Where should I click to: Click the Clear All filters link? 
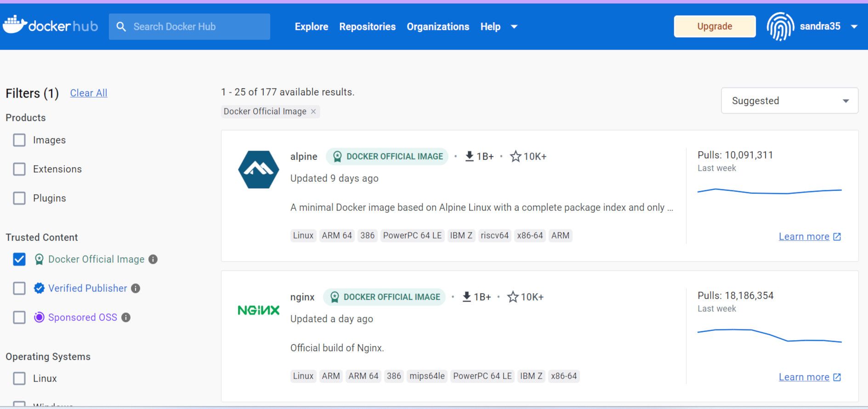point(89,93)
